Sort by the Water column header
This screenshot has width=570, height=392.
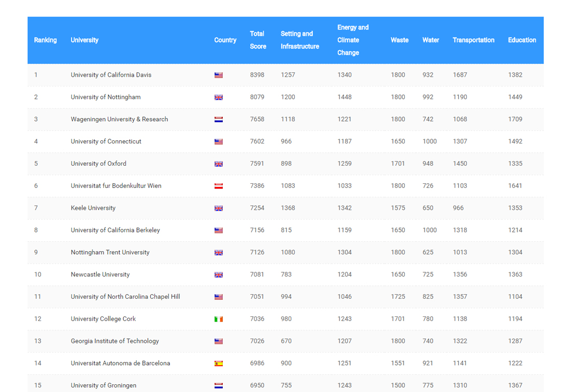click(x=431, y=40)
